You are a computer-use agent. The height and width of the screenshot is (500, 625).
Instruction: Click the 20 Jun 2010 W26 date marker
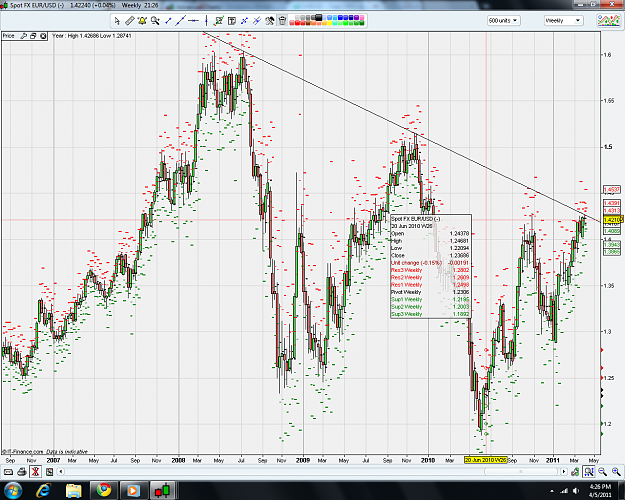click(485, 460)
